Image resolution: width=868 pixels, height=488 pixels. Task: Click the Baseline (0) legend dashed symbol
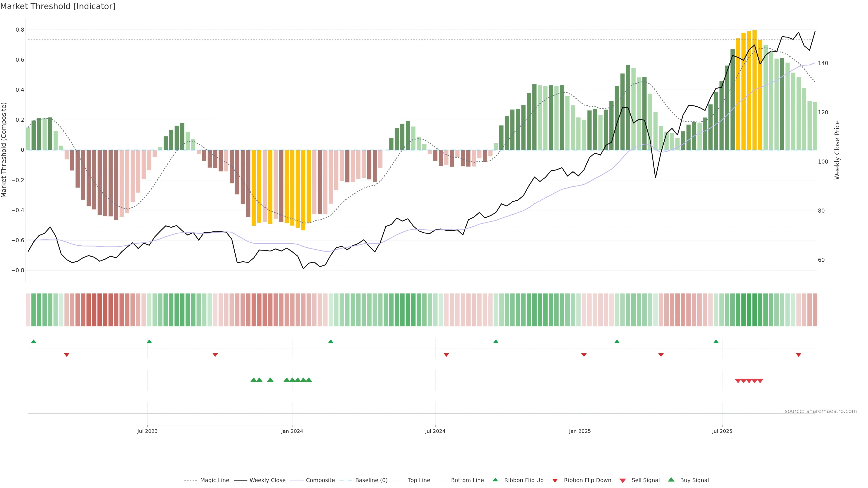(x=345, y=480)
